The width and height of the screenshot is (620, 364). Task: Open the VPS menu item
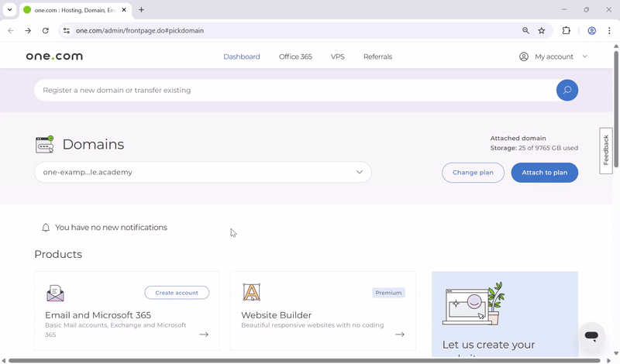[337, 57]
